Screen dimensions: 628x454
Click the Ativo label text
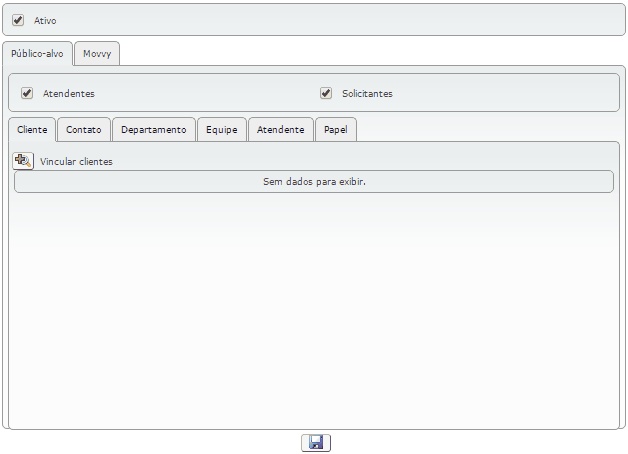pos(45,21)
